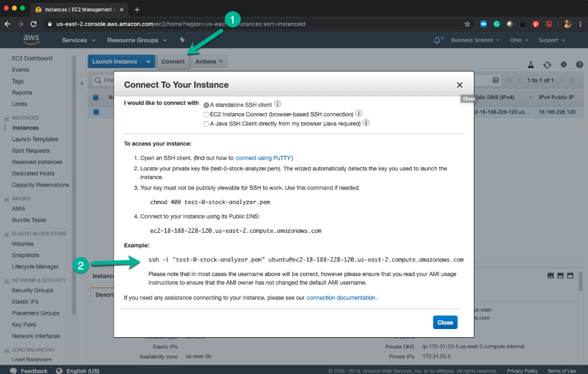Open the connection documentation link
The width and height of the screenshot is (588, 374).
[x=341, y=298]
